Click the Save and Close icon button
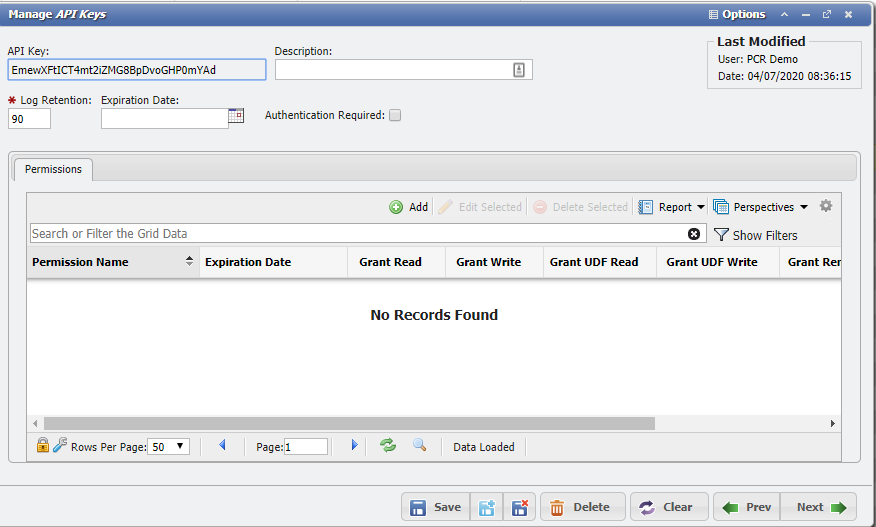Image resolution: width=876 pixels, height=527 pixels. 520,507
